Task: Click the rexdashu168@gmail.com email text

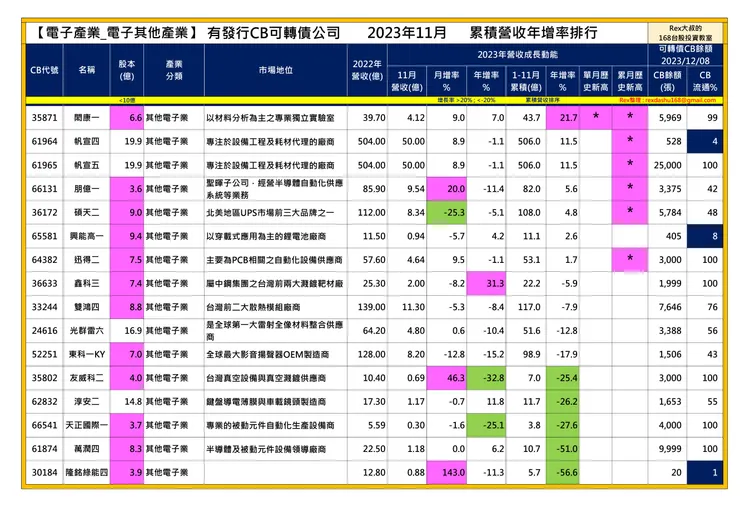Action: pos(681,100)
